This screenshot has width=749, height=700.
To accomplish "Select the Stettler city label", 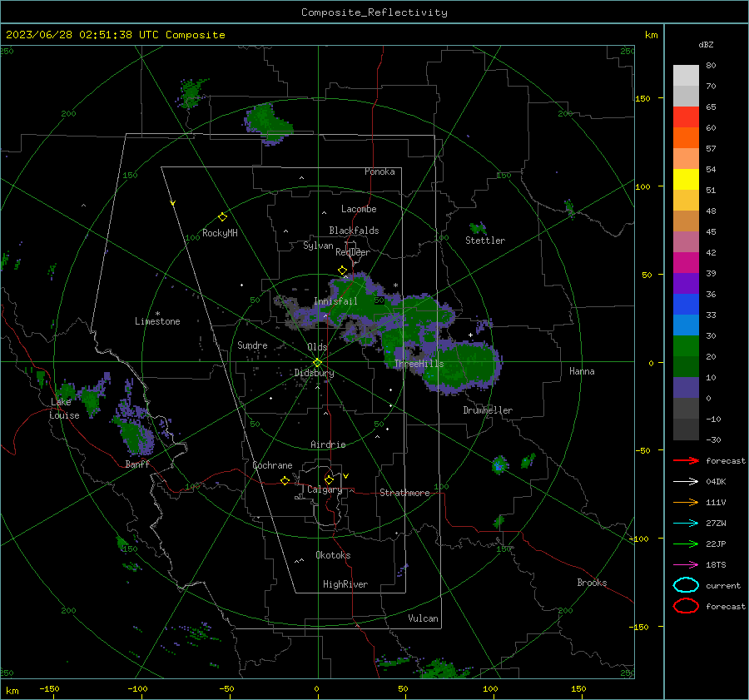I will [485, 241].
